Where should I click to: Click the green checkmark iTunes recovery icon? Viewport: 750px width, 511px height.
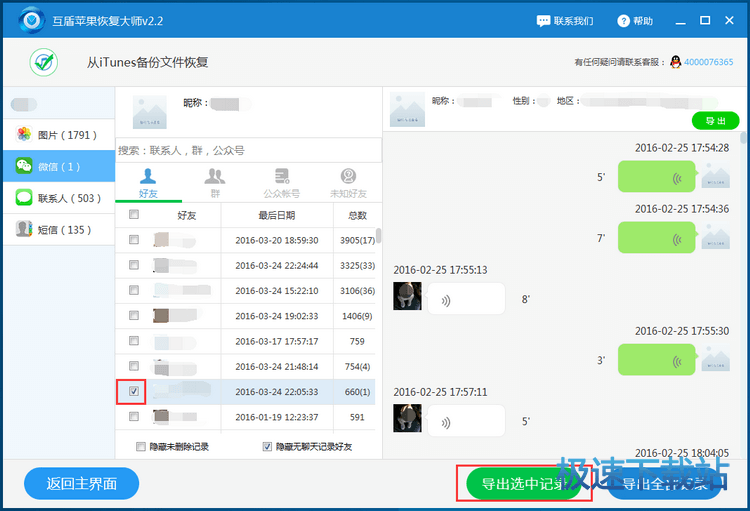pyautogui.click(x=44, y=62)
